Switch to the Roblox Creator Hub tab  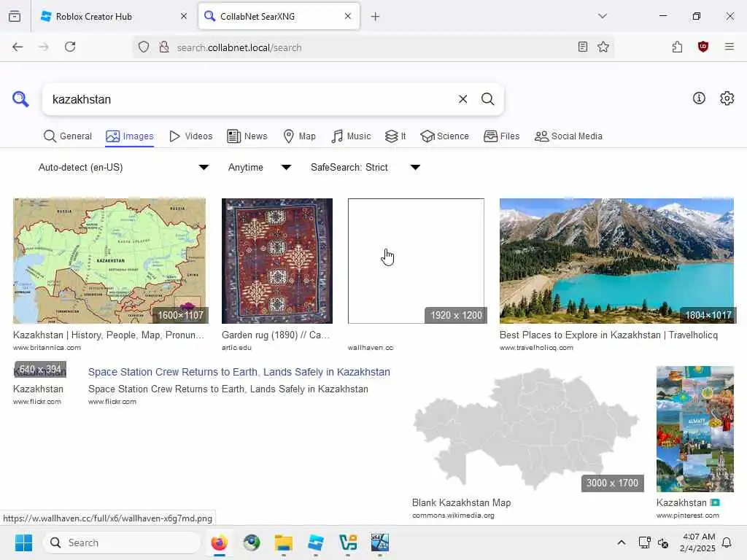113,17
